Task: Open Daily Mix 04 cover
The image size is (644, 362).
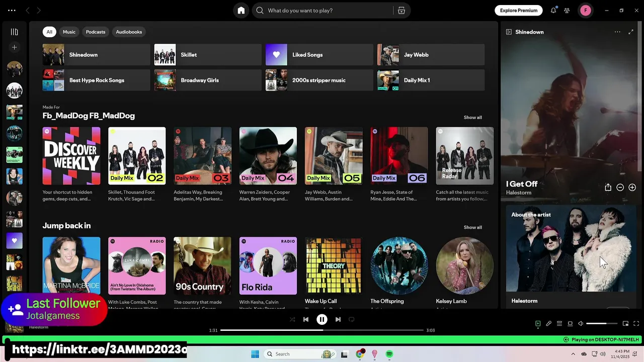Action: click(268, 156)
